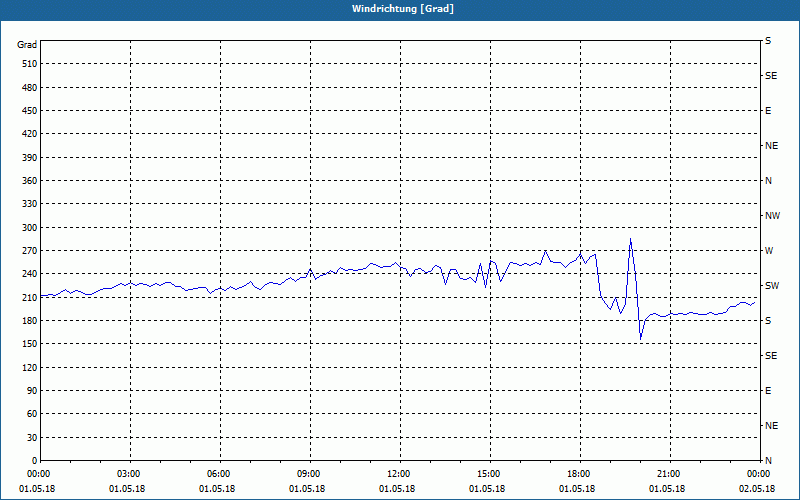The image size is (800, 500).
Task: Select the NW compass label on right axis
Action: [x=772, y=216]
